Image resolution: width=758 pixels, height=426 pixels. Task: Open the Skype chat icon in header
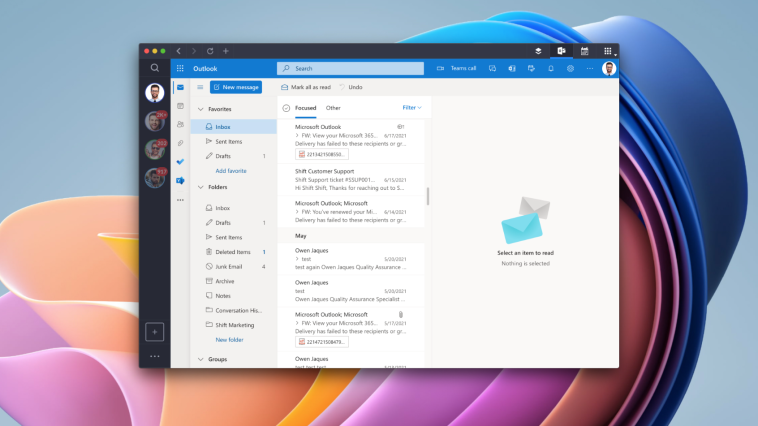(x=492, y=68)
